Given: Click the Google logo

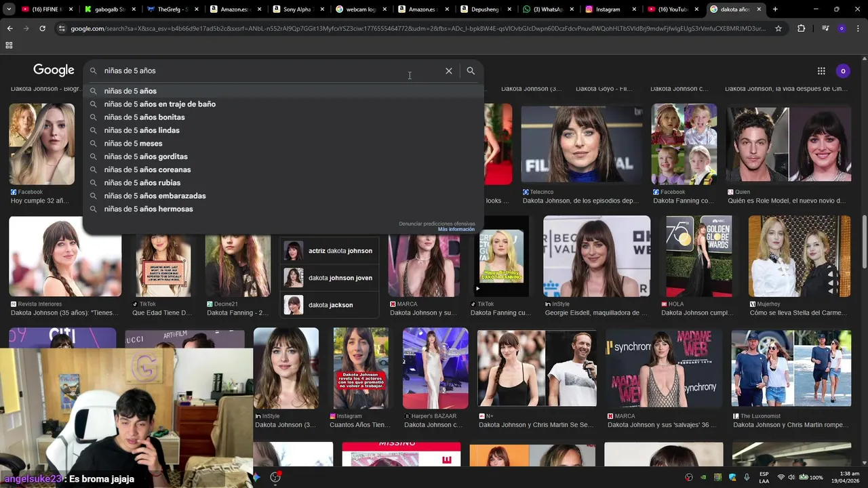Looking at the screenshot, I should pos(54,70).
